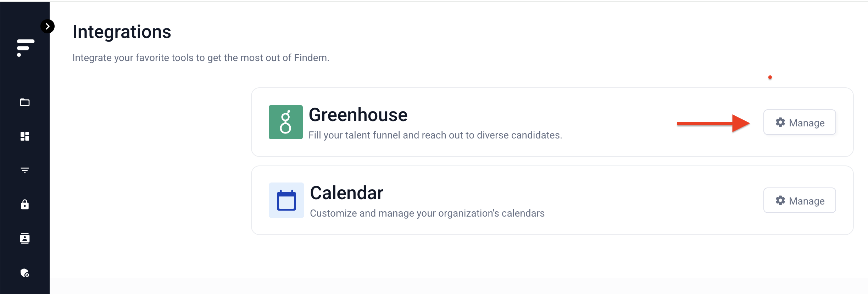Click the Integrate your favorite tools subtitle
Image resolution: width=868 pixels, height=294 pixels.
(201, 58)
